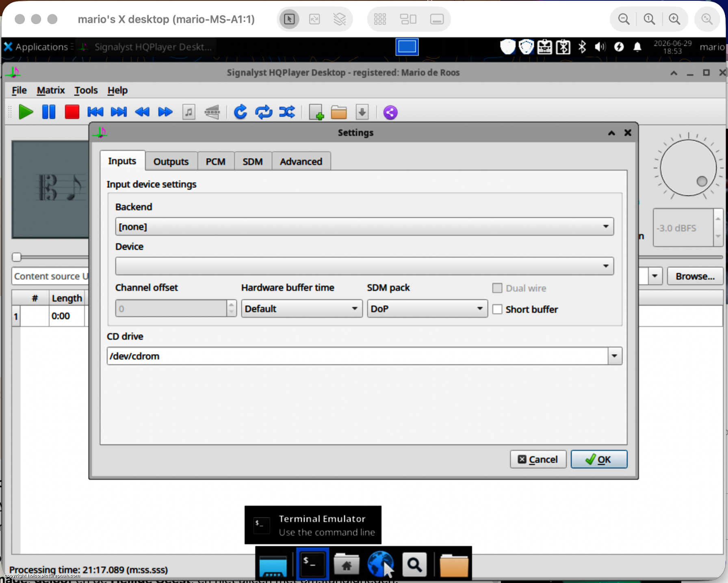Open the orange folder dock icon
The width and height of the screenshot is (728, 583).
pos(454,565)
